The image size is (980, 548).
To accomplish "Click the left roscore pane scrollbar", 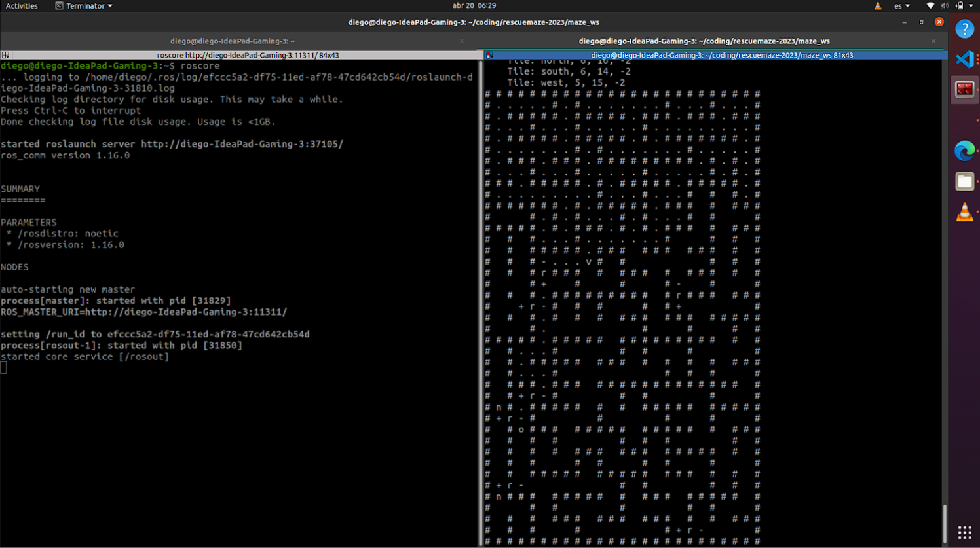I will (481, 303).
